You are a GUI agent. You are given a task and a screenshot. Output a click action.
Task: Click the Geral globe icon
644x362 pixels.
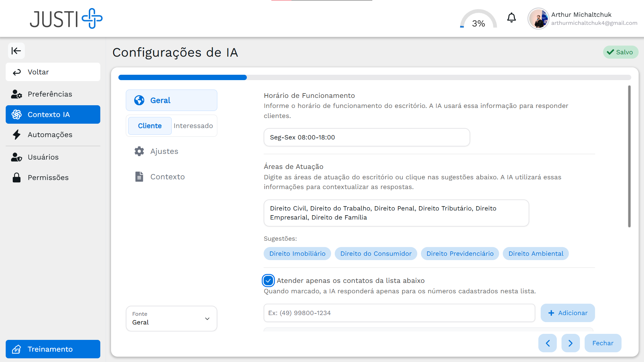[139, 100]
